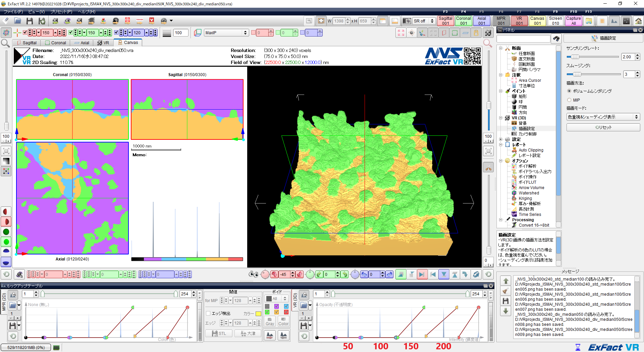Toggle the green coronal slice checkbox
This screenshot has width=644, height=352.
pyautogui.click(x=70, y=33)
